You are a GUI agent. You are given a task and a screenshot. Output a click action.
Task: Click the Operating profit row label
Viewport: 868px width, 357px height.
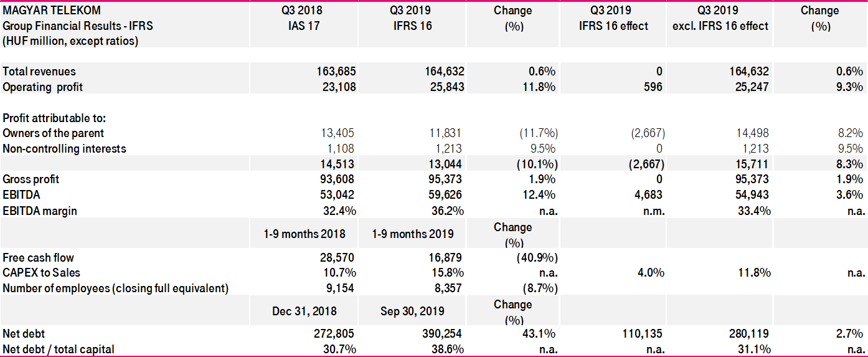[43, 87]
